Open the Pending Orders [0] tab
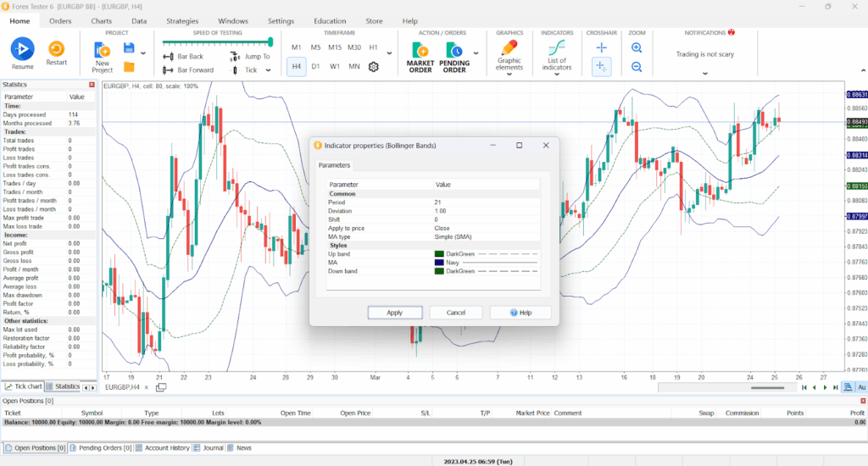This screenshot has width=868, height=466. click(101, 447)
